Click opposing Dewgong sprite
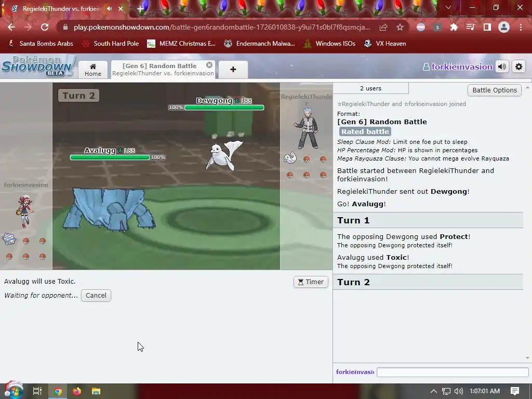Screen dimensions: 532x399 224,155
